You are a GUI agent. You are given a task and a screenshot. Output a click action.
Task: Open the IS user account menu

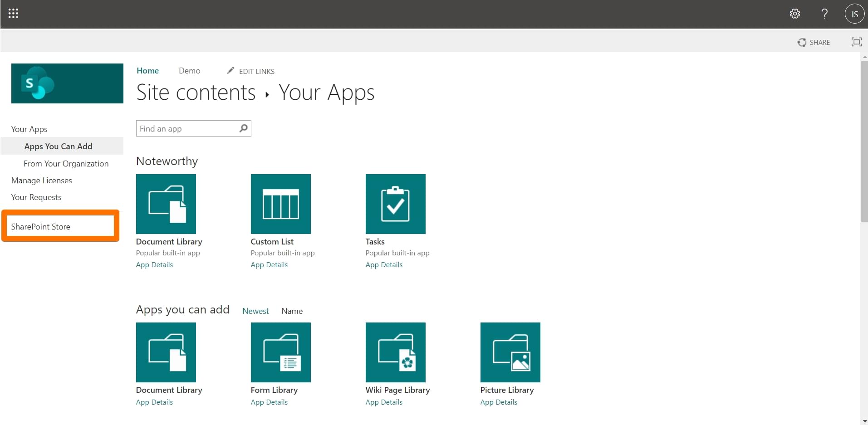[x=854, y=14]
